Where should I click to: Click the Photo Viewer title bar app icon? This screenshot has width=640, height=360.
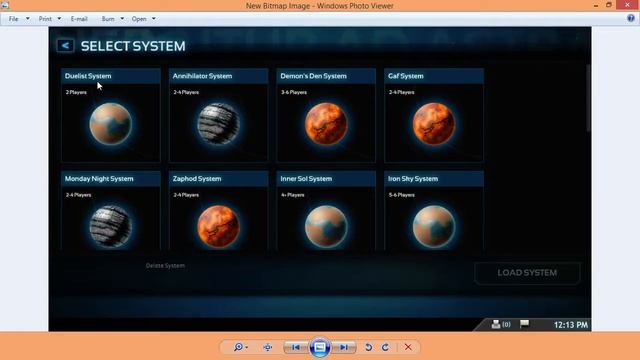click(x=5, y=5)
